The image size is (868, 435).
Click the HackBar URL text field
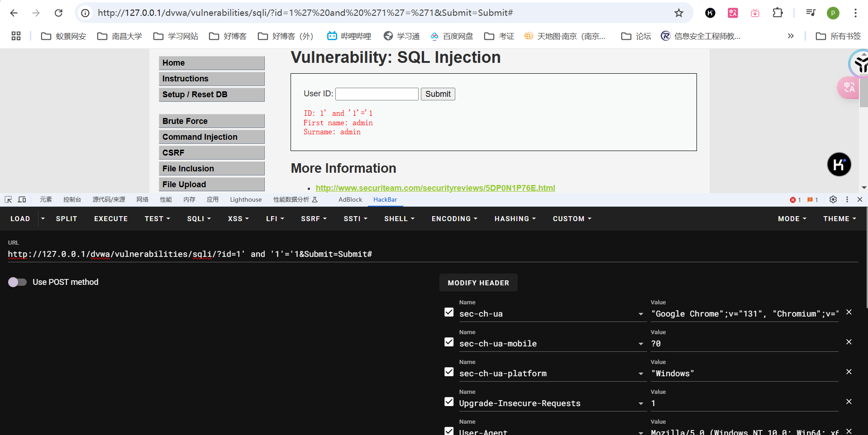[433, 254]
